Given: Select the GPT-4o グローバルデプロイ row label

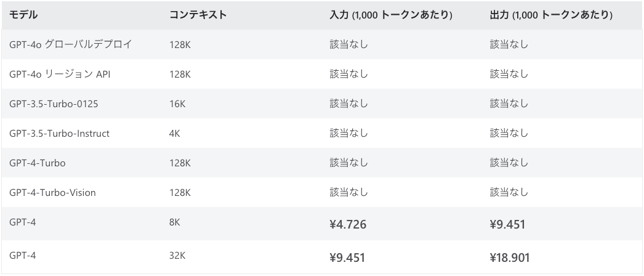Looking at the screenshot, I should point(71,44).
